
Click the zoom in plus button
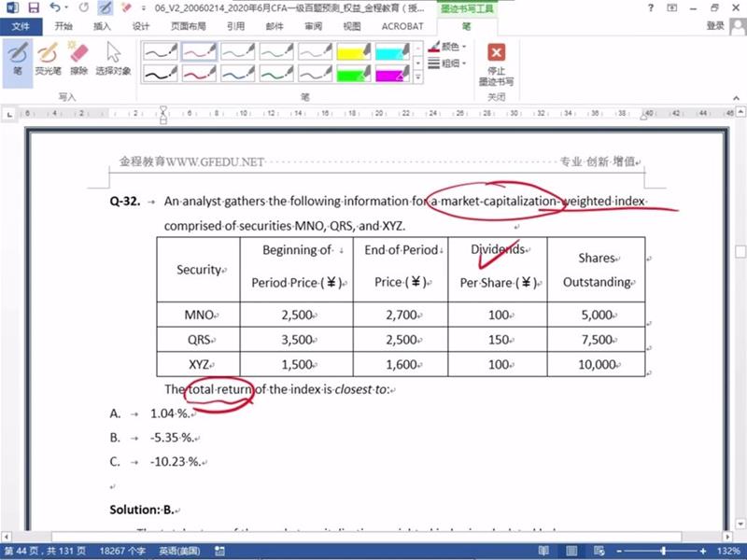pyautogui.click(x=703, y=551)
